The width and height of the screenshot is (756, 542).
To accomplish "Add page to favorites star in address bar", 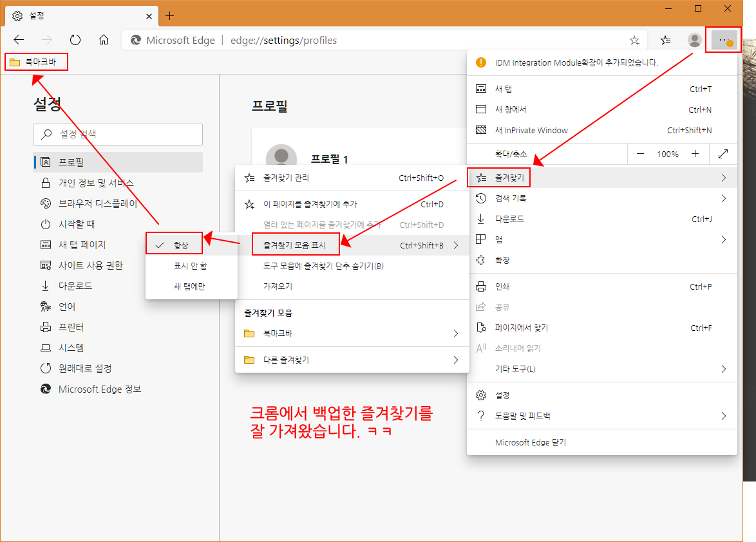I will 634,41.
